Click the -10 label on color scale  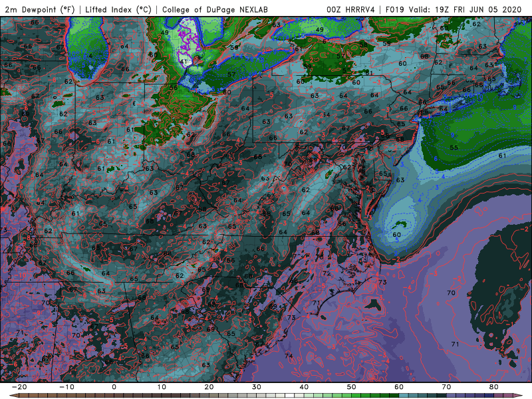pyautogui.click(x=66, y=387)
